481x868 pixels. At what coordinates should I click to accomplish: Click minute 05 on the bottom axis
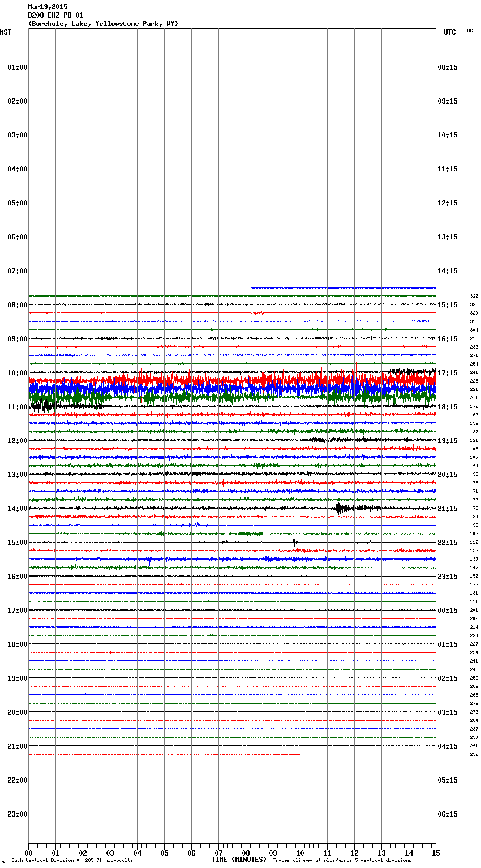click(x=164, y=853)
